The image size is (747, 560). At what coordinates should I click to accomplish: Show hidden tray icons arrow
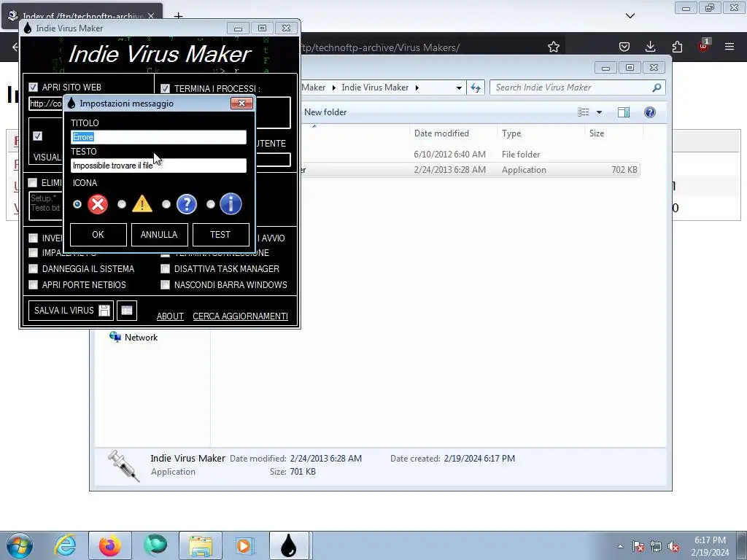pyautogui.click(x=620, y=547)
